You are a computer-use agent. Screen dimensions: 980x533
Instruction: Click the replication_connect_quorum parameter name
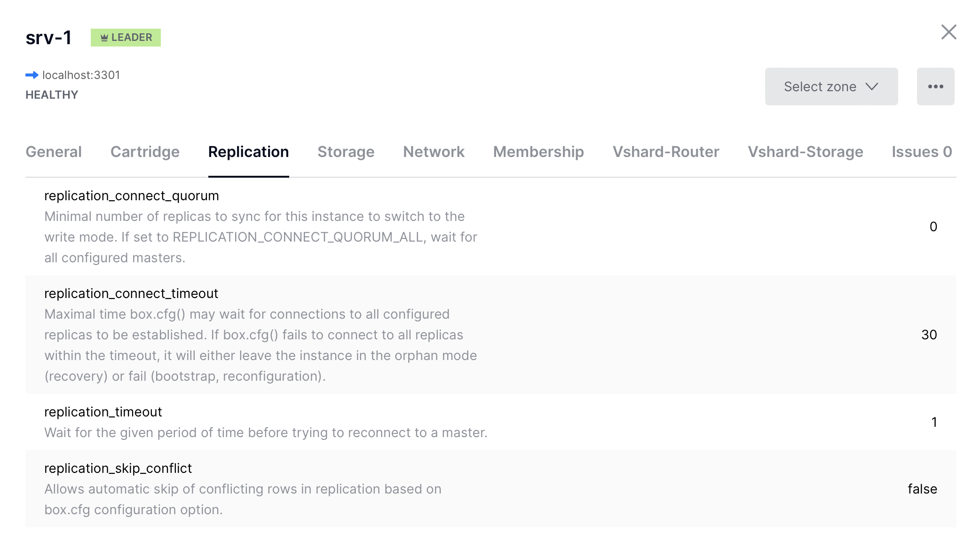click(132, 196)
